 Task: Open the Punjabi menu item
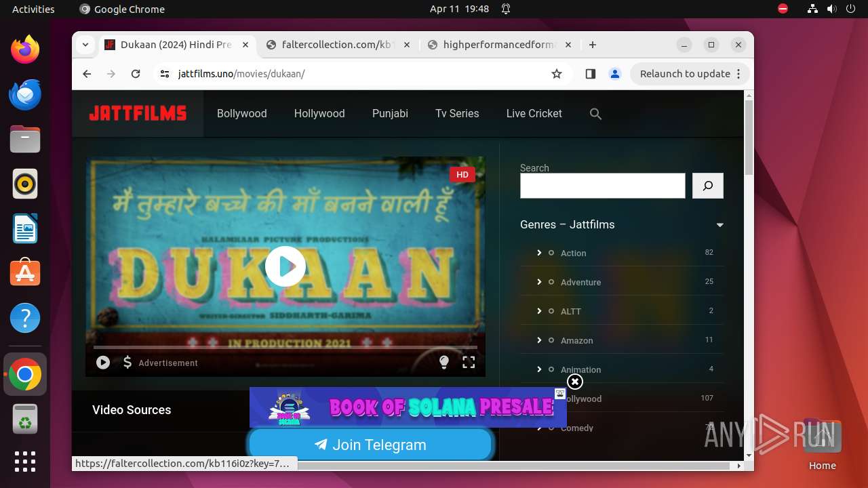(x=390, y=114)
